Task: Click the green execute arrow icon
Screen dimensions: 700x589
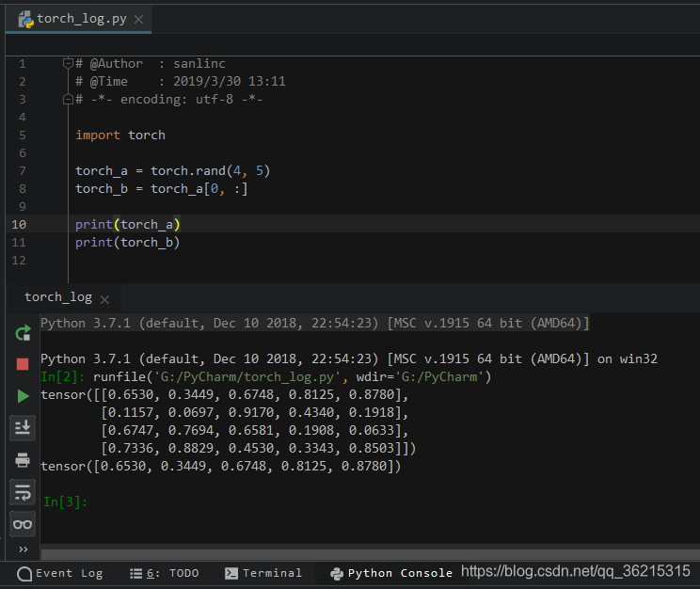Action: 23,396
